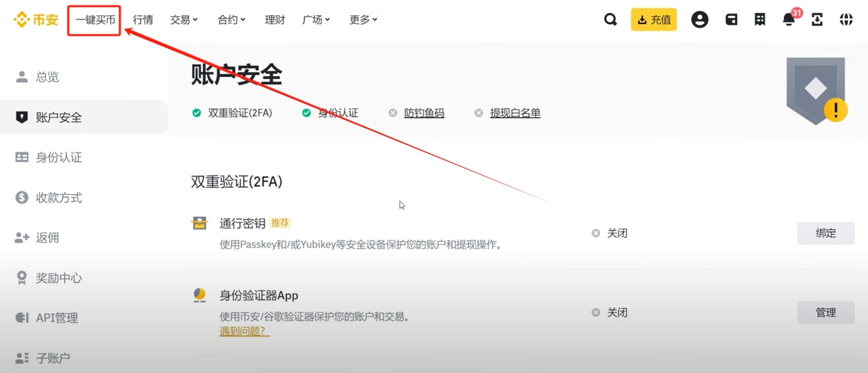This screenshot has width=868, height=373.
Task: Click the 身份验证器App title text
Action: click(259, 295)
